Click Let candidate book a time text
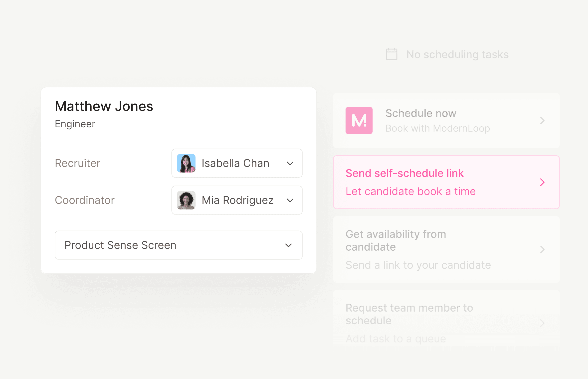The image size is (588, 379). click(x=410, y=191)
